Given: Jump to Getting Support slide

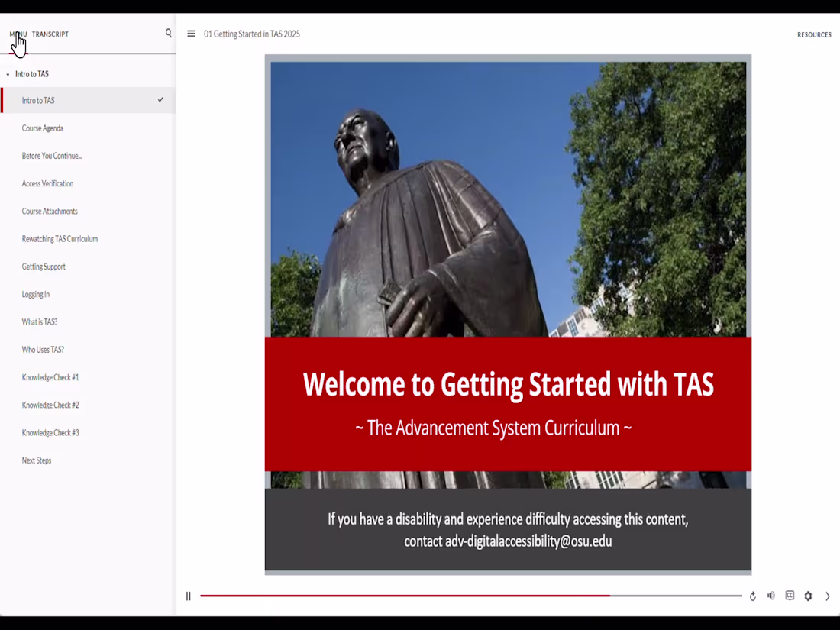Looking at the screenshot, I should pyautogui.click(x=44, y=267).
